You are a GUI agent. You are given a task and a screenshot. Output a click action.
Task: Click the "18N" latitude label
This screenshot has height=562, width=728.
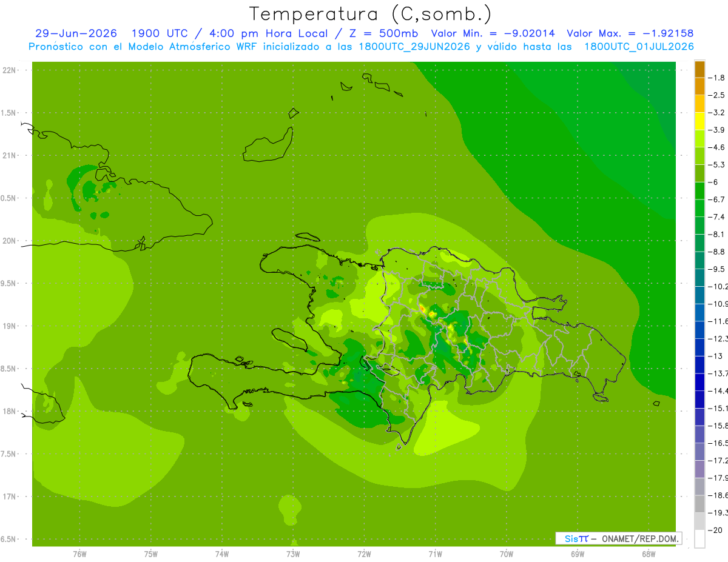click(x=10, y=411)
